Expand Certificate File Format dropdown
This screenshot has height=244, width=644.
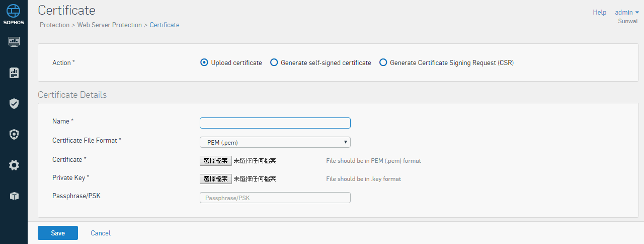tap(275, 142)
